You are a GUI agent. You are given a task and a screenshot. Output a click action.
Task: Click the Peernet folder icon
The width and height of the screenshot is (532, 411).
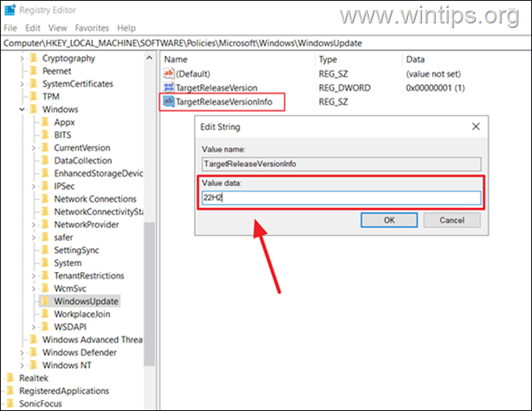pyautogui.click(x=34, y=71)
